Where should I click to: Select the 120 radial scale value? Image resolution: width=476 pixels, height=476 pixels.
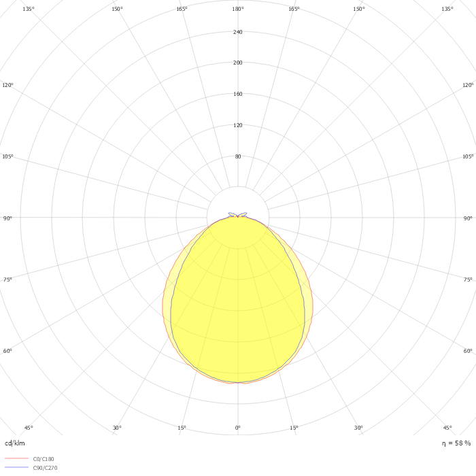[x=238, y=125]
